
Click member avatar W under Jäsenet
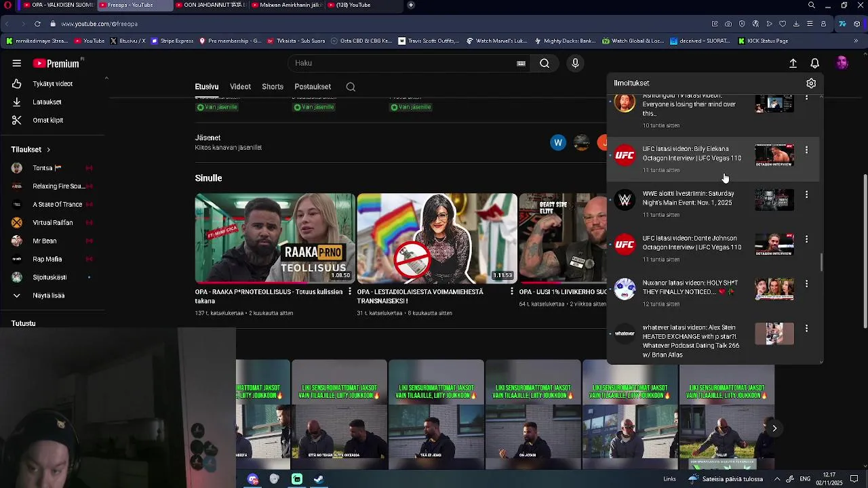click(x=558, y=142)
